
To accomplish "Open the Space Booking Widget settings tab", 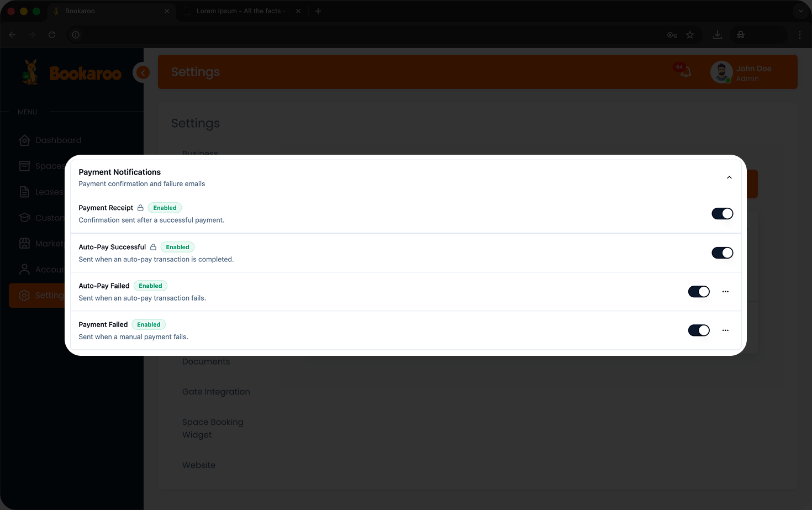I will (213, 428).
